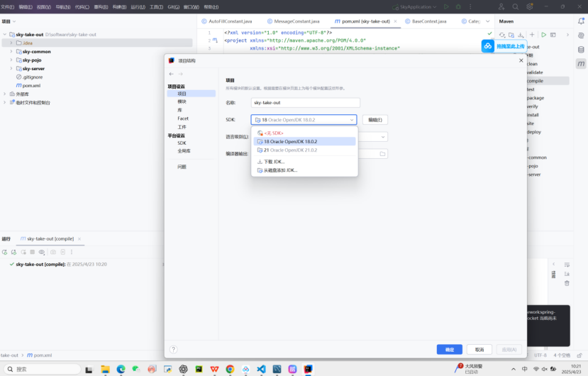This screenshot has width=588, height=376.
Task: Open Google Chrome from taskbar
Action: (x=230, y=369)
